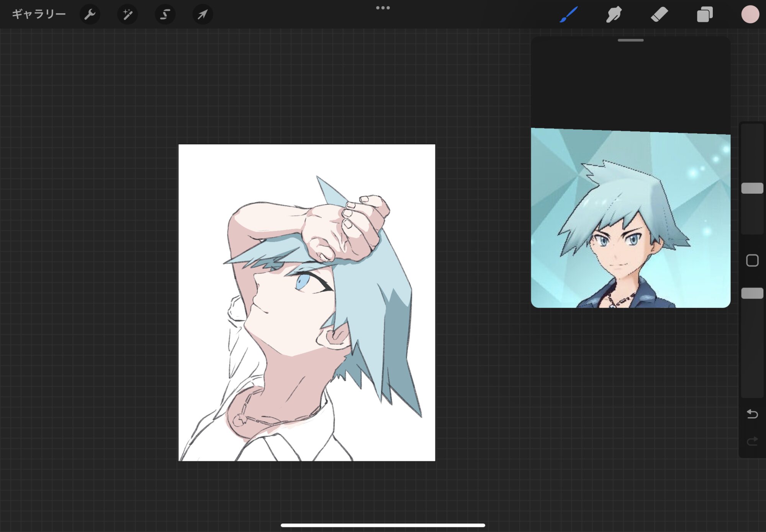This screenshot has width=766, height=532.
Task: Open the pink active color picker
Action: pos(750,15)
